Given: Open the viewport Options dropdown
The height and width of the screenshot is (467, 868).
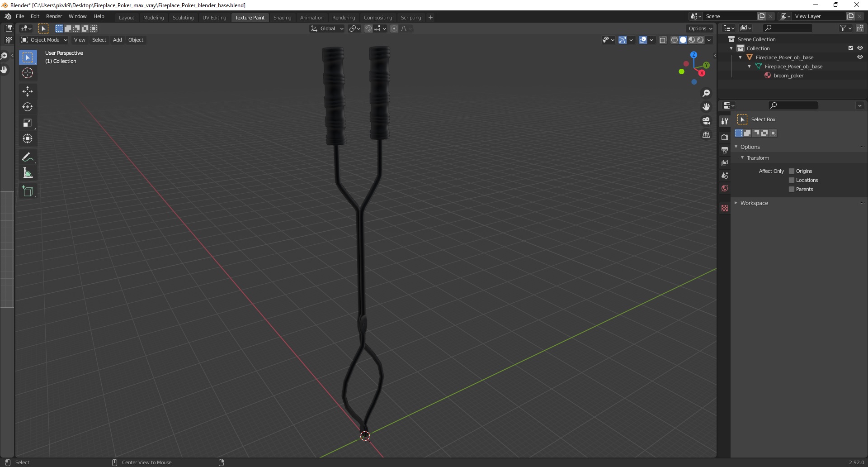Looking at the screenshot, I should click(x=700, y=29).
